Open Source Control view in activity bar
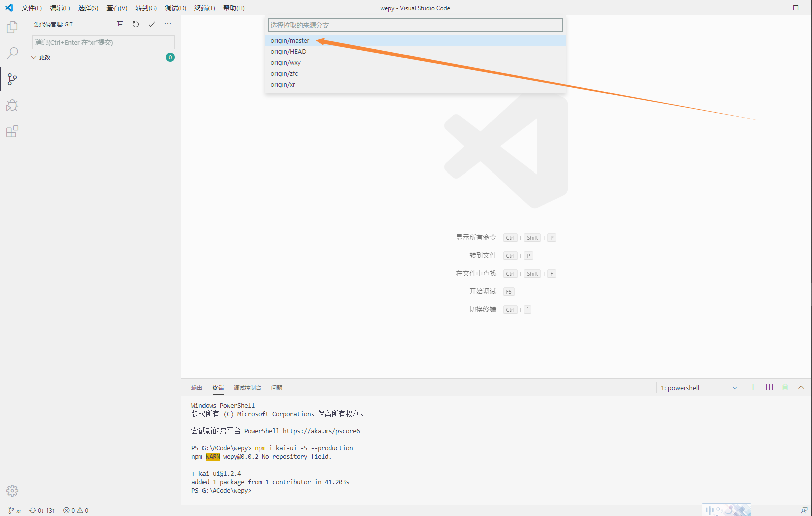Image resolution: width=812 pixels, height=516 pixels. point(12,79)
